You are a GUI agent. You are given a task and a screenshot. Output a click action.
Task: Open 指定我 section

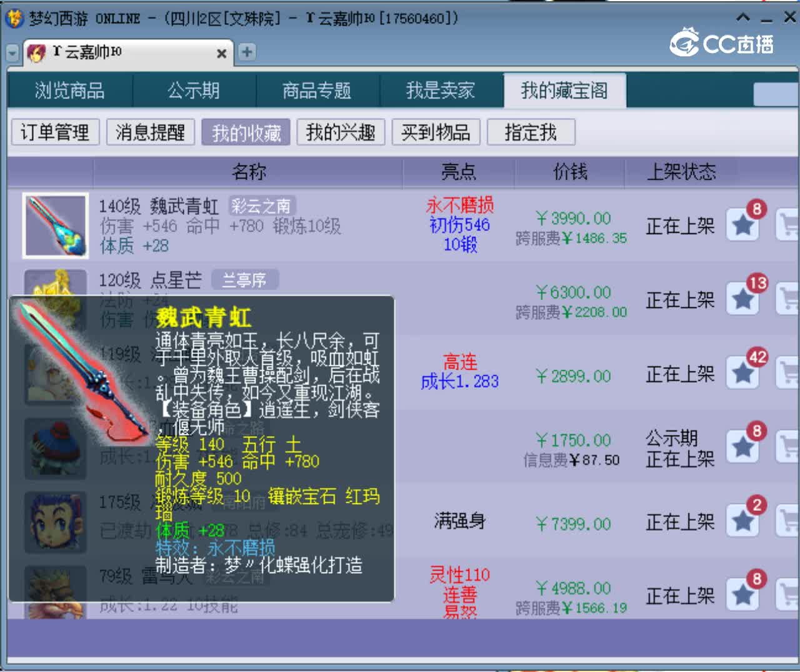(531, 132)
